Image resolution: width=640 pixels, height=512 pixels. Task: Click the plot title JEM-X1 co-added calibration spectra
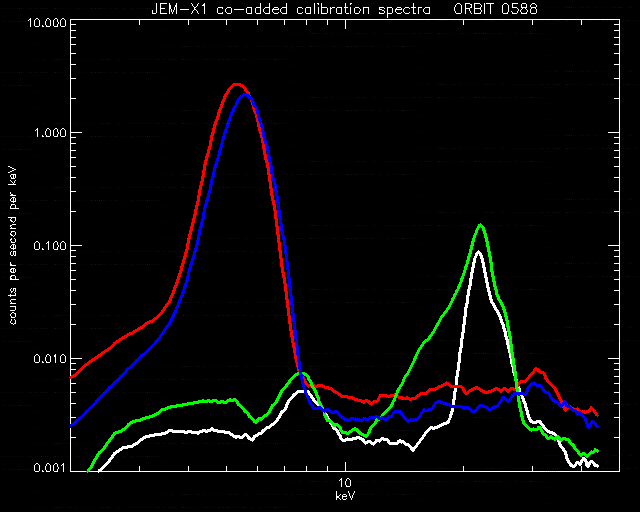tap(291, 9)
